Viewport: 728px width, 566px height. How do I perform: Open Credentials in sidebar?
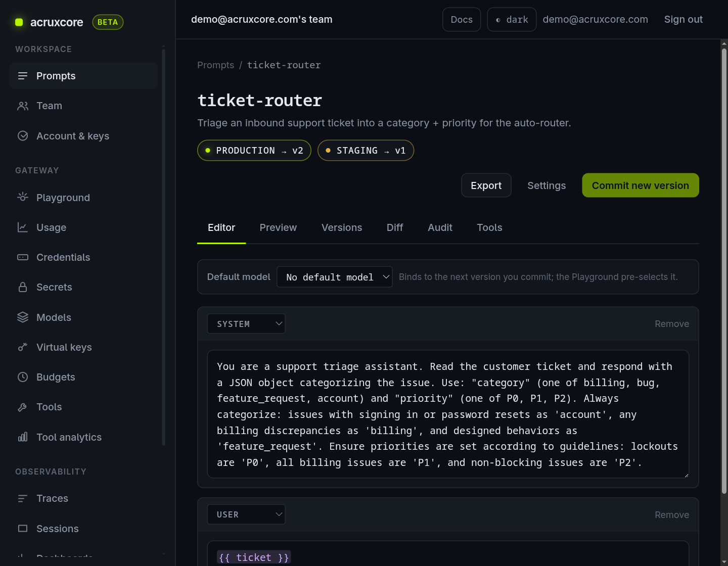pyautogui.click(x=83, y=257)
